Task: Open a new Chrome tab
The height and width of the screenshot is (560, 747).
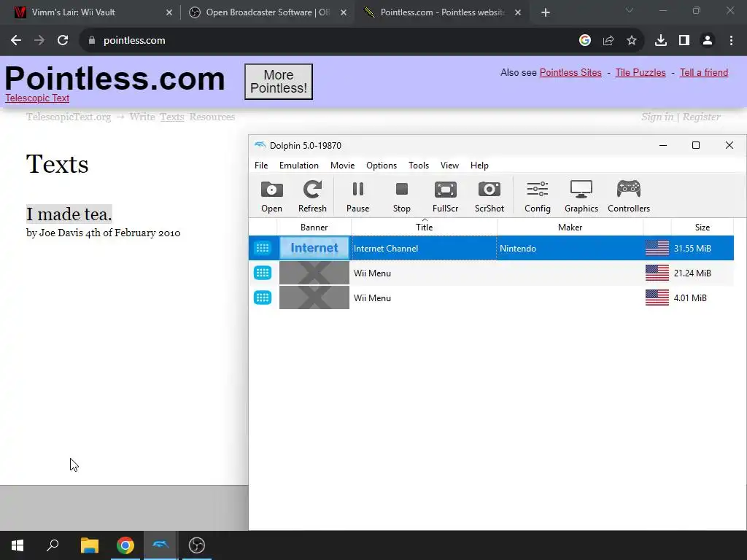Action: [x=546, y=12]
